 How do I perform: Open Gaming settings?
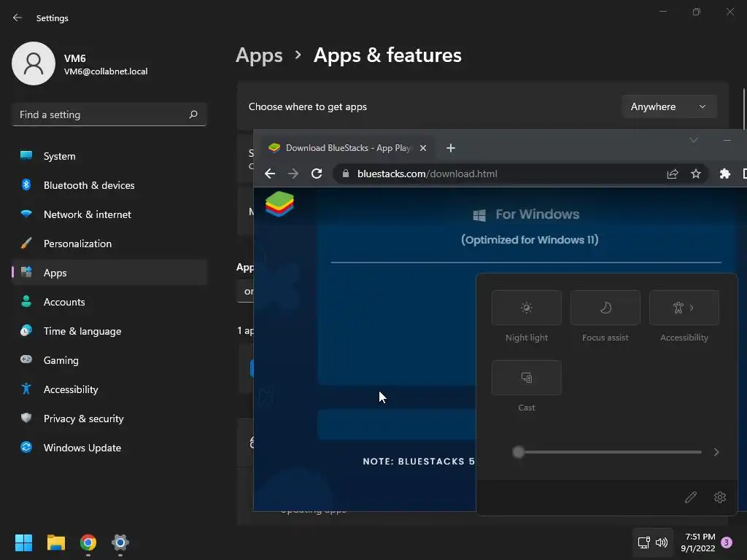(x=110, y=360)
